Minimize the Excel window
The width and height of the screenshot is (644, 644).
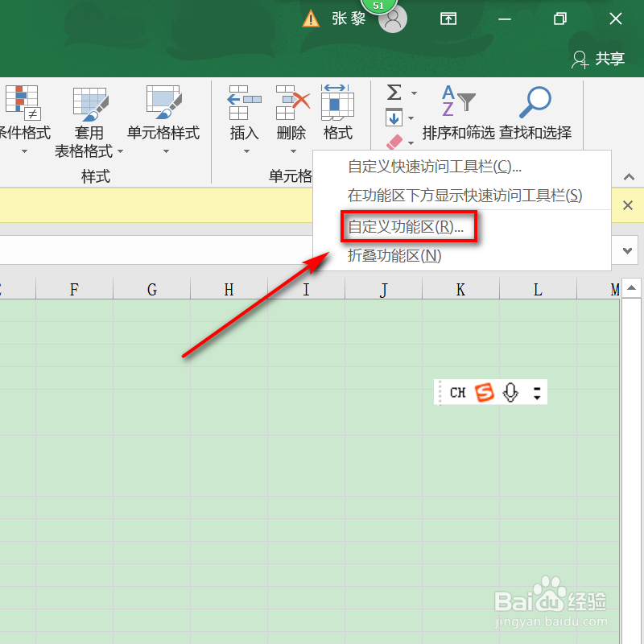[505, 19]
